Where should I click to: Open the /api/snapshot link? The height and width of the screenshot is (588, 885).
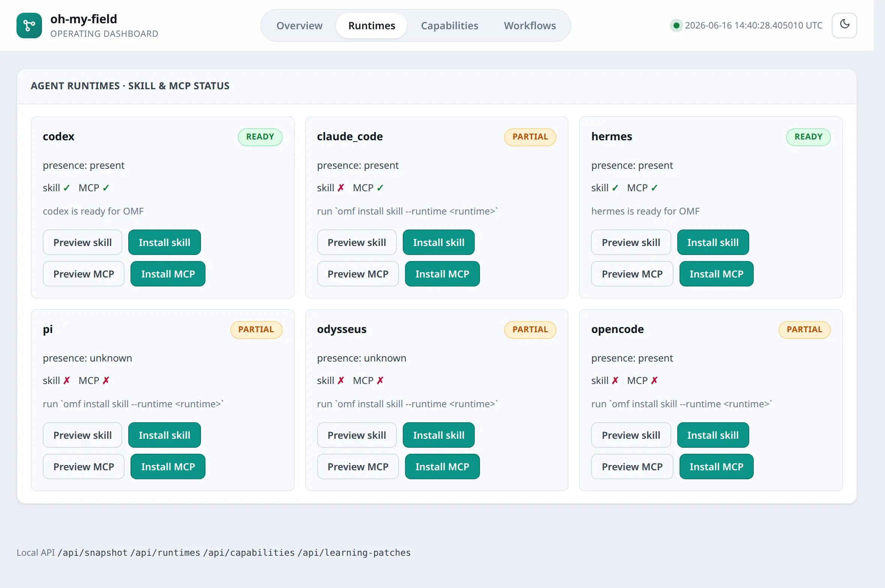93,552
